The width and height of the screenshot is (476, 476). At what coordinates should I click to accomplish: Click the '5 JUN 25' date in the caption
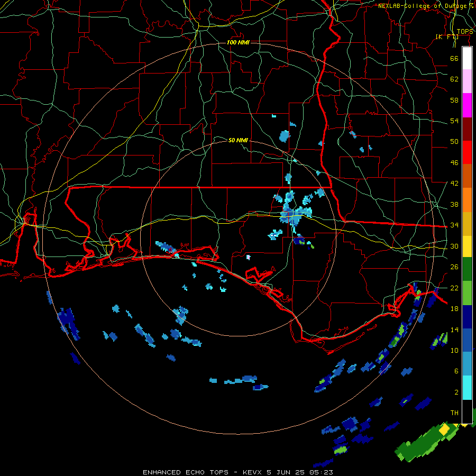pyautogui.click(x=286, y=472)
